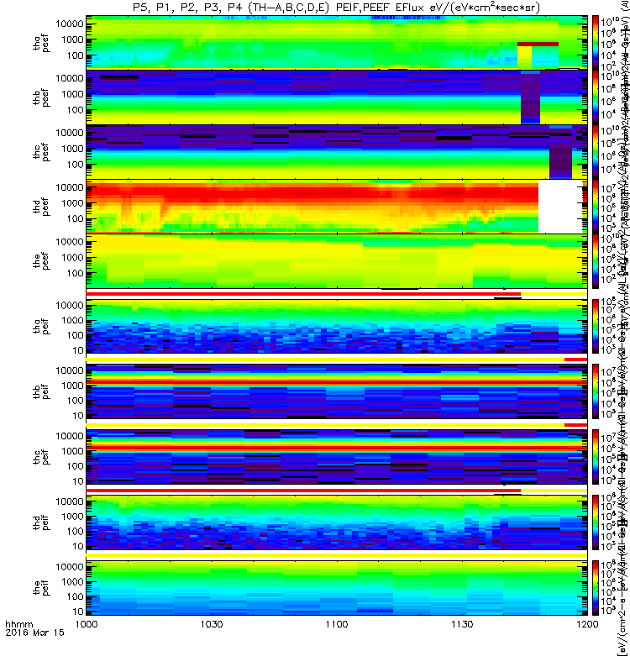Select the color bar beside the the peef panel
The height and width of the screenshot is (672, 630).
tap(596, 261)
